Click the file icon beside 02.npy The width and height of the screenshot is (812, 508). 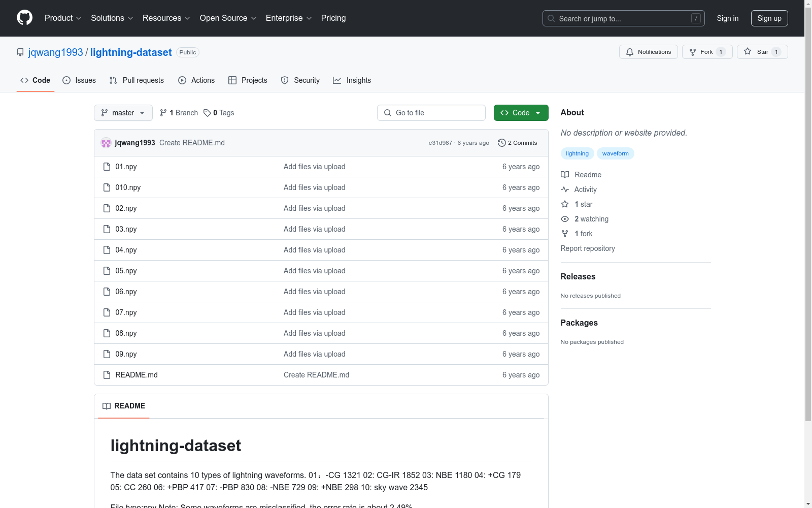[x=107, y=208]
